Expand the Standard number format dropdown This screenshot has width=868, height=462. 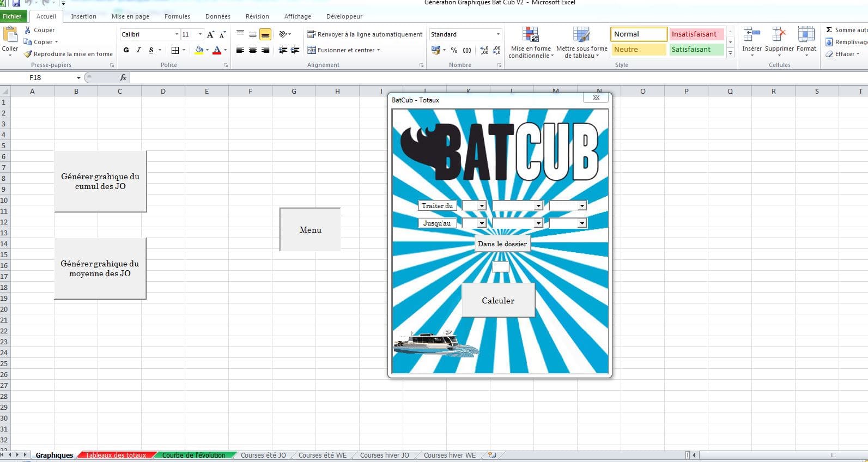[498, 34]
